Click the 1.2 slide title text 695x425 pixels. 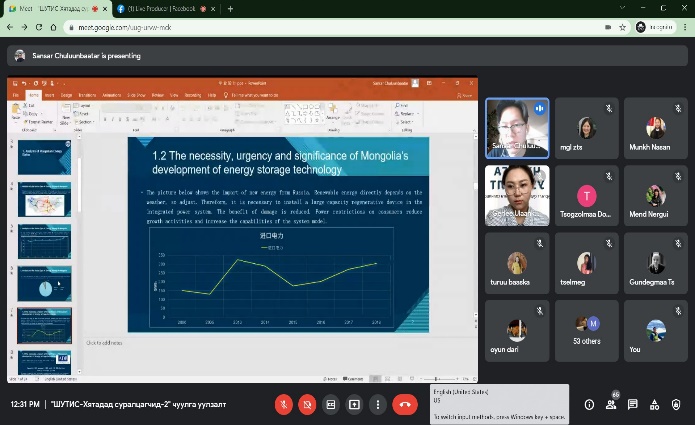click(x=280, y=163)
